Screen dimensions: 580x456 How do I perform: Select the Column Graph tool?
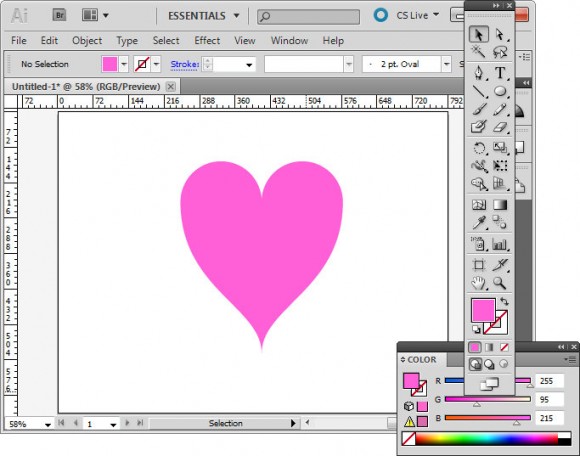pyautogui.click(x=500, y=244)
